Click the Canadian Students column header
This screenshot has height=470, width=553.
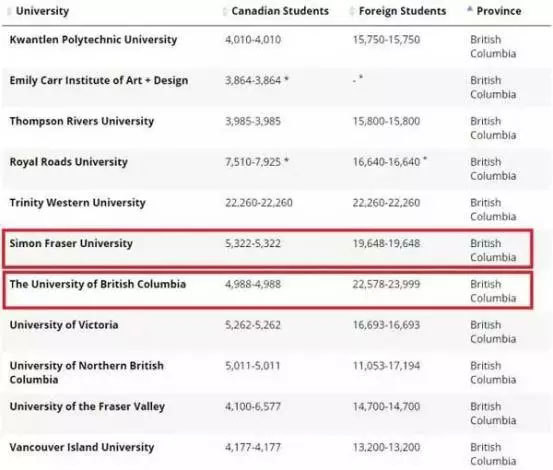point(280,11)
